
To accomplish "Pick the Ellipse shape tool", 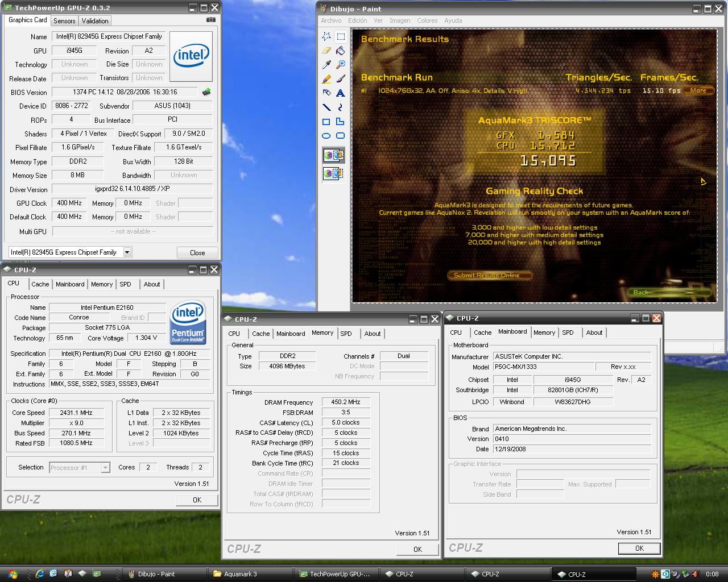I will click(326, 135).
